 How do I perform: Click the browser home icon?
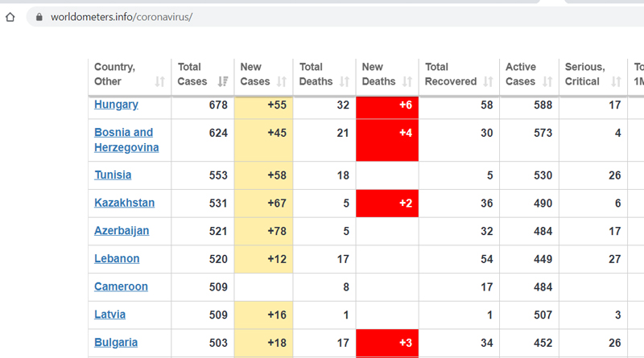click(x=10, y=17)
